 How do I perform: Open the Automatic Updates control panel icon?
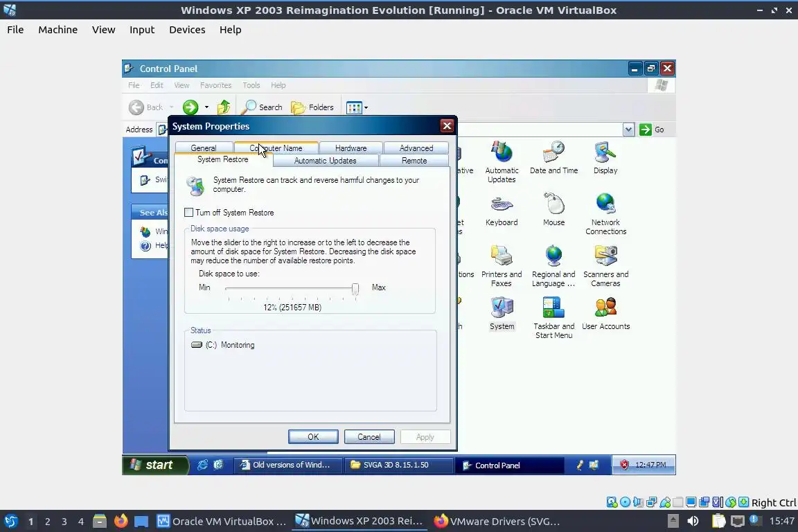tap(502, 162)
